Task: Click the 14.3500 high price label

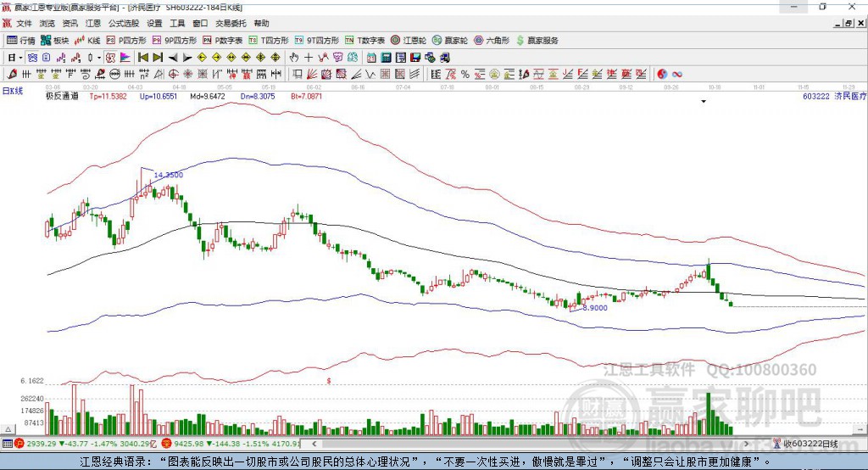Action: pos(169,175)
